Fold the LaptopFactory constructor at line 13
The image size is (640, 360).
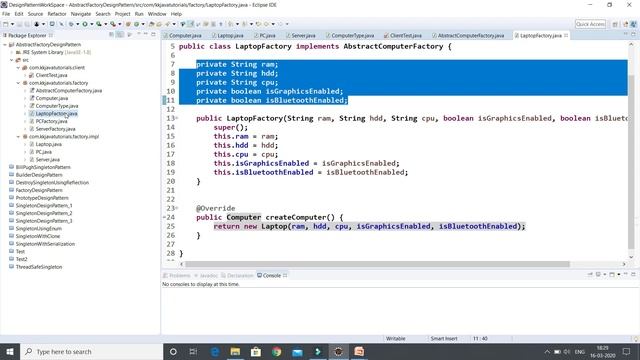coord(177,118)
